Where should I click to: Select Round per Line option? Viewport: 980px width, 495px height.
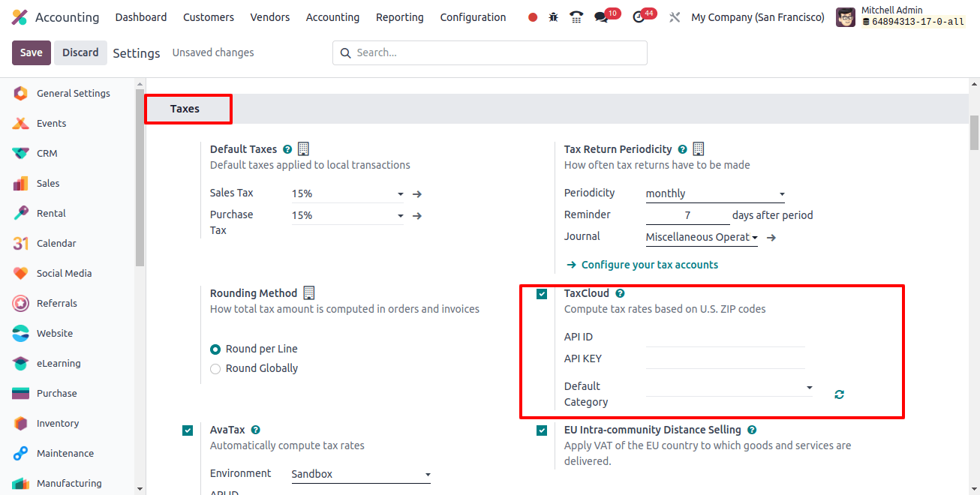click(x=215, y=349)
